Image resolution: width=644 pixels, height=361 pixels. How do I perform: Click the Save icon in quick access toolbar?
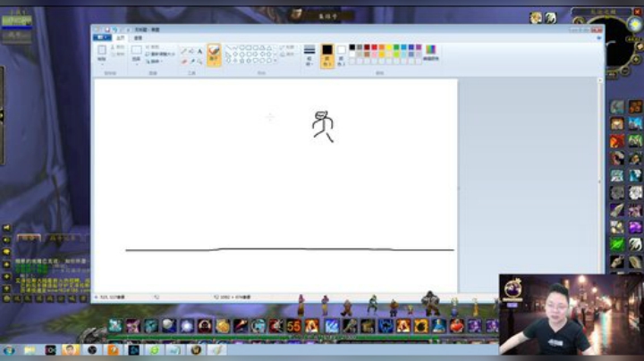[107, 29]
